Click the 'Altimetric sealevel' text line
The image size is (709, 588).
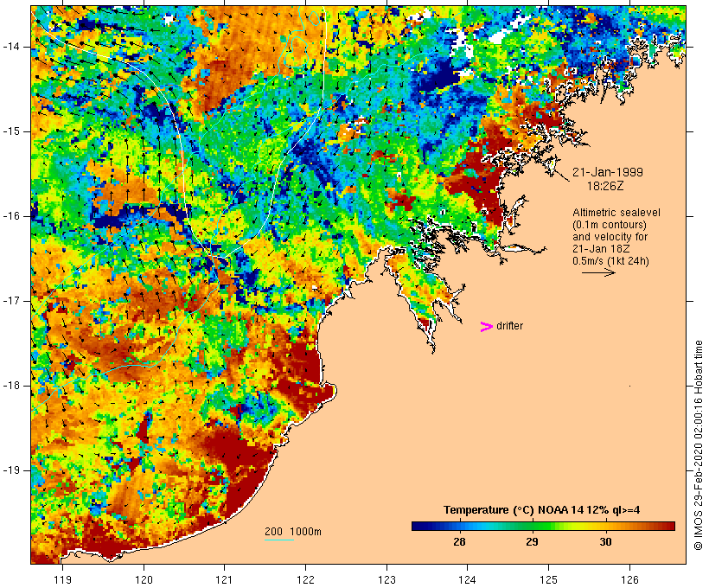[x=616, y=213]
